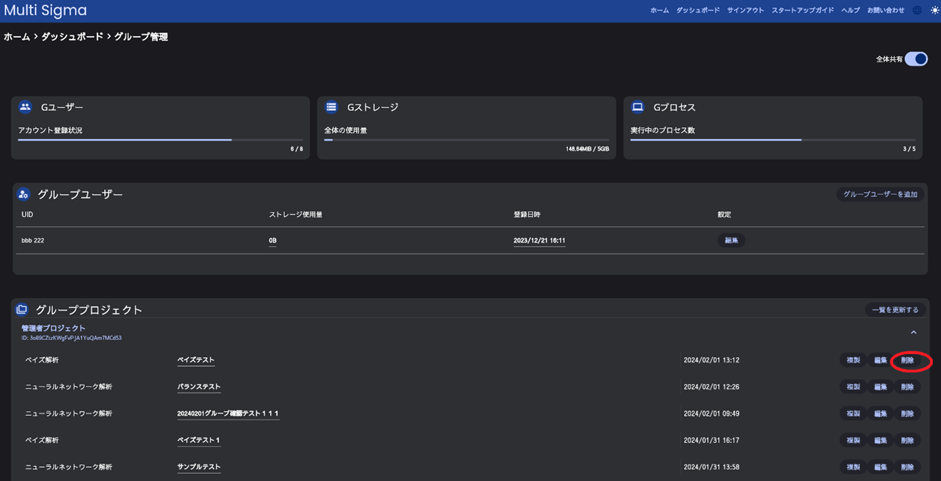
Task: Click 編集 for user bbb 222
Action: click(731, 240)
